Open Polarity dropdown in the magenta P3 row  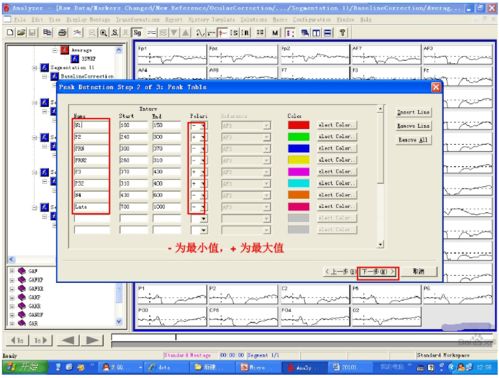tap(202, 172)
